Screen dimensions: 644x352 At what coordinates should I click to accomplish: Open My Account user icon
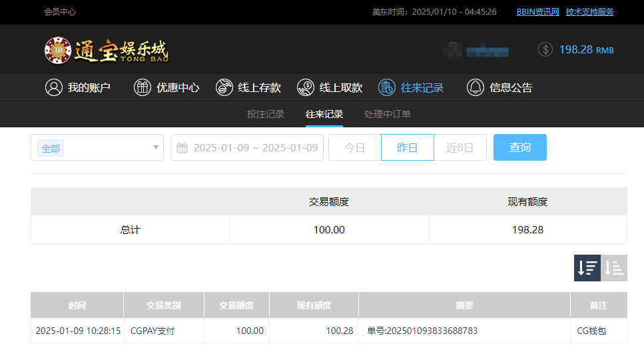(x=54, y=87)
